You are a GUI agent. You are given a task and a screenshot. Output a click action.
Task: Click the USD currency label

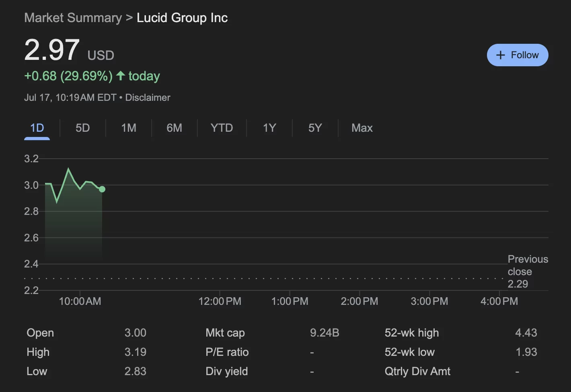101,55
